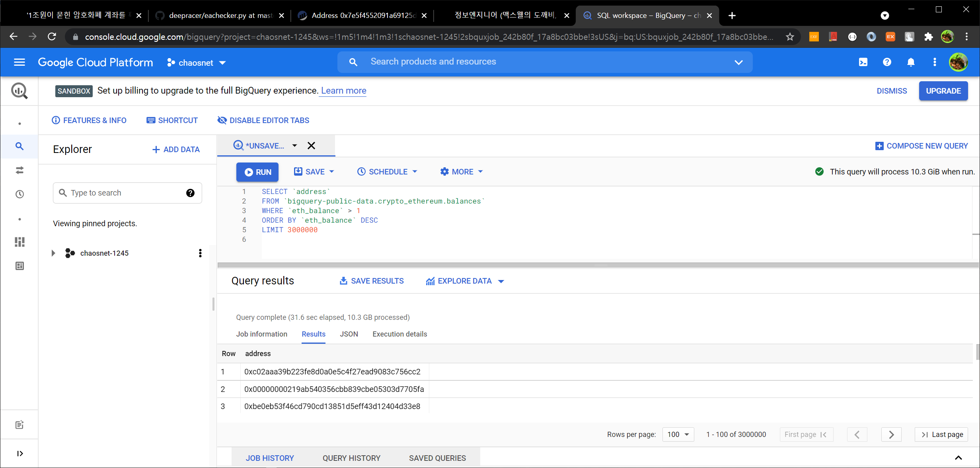Click the help question mark in header

tap(887, 62)
